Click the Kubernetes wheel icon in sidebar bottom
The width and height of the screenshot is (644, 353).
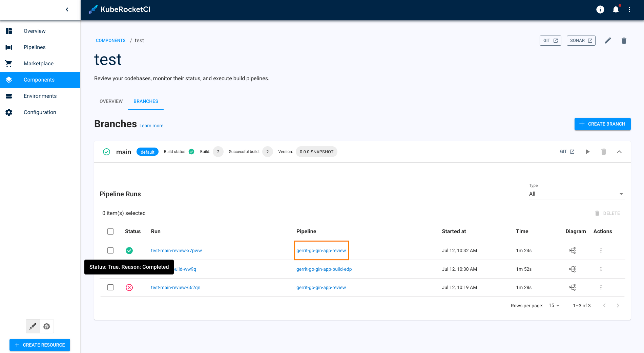47,326
